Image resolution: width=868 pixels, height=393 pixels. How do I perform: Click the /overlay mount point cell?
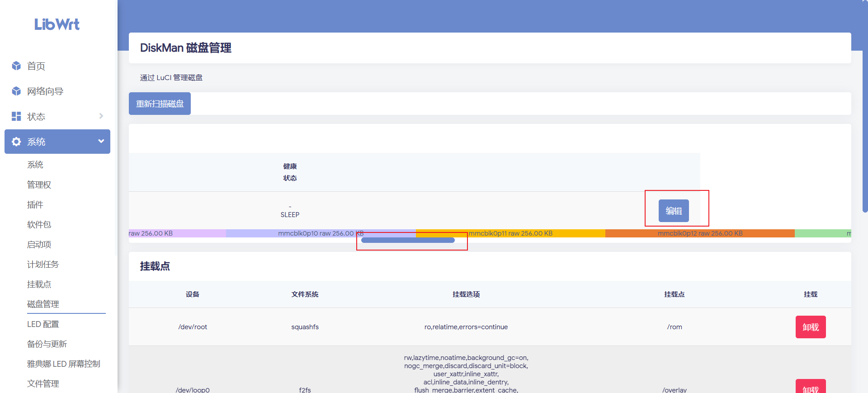point(675,390)
